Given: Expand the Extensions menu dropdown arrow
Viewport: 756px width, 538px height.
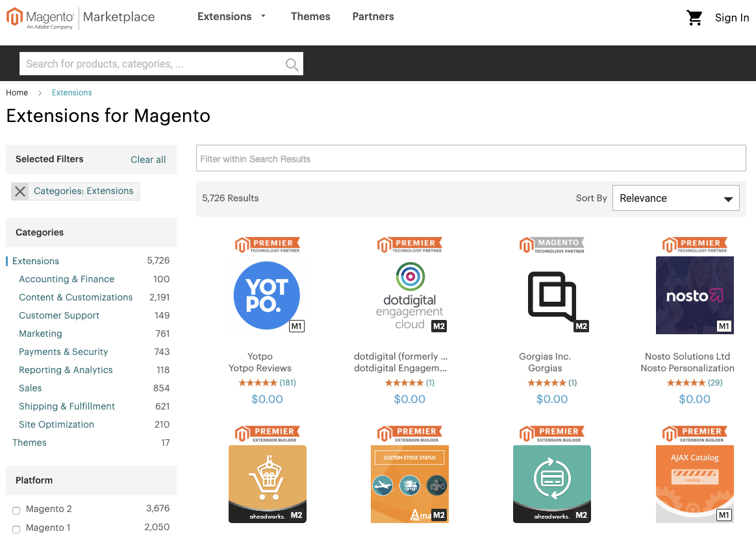Looking at the screenshot, I should click(263, 16).
